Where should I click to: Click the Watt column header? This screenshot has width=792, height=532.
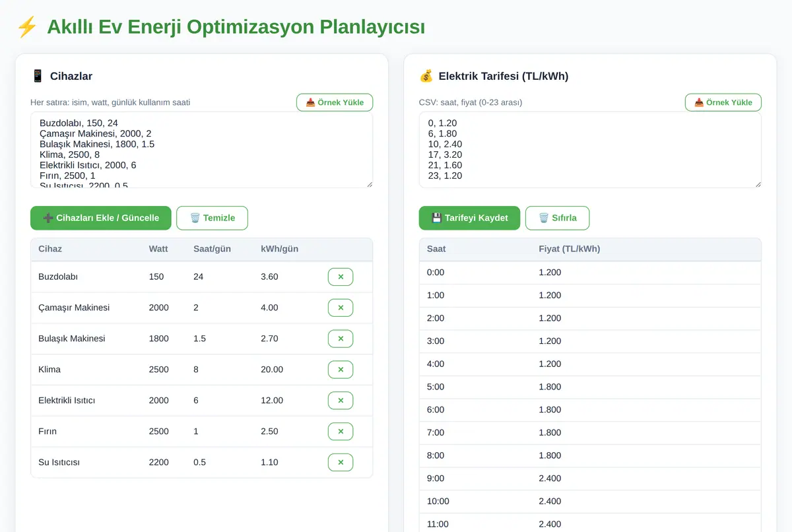(158, 249)
